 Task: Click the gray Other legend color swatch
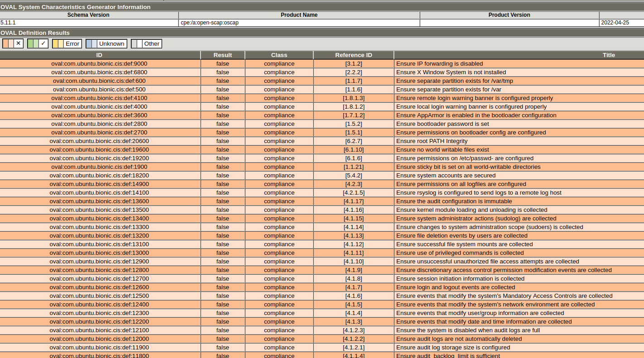click(x=137, y=43)
